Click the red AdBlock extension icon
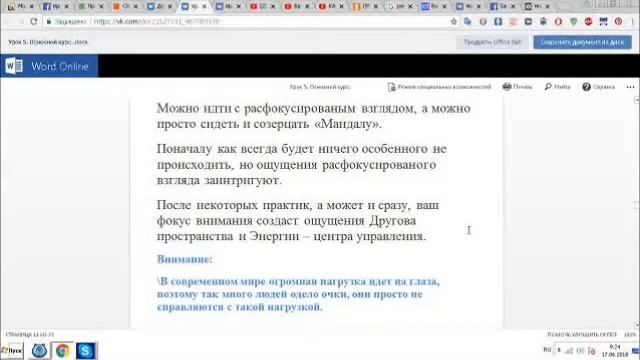Viewport: 640px width, 360px height. pos(588,22)
